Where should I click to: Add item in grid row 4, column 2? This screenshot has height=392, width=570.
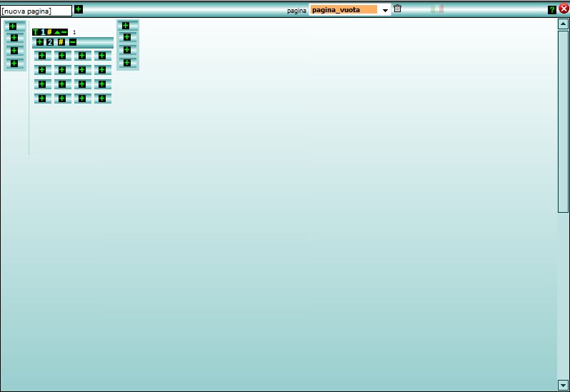[62, 99]
